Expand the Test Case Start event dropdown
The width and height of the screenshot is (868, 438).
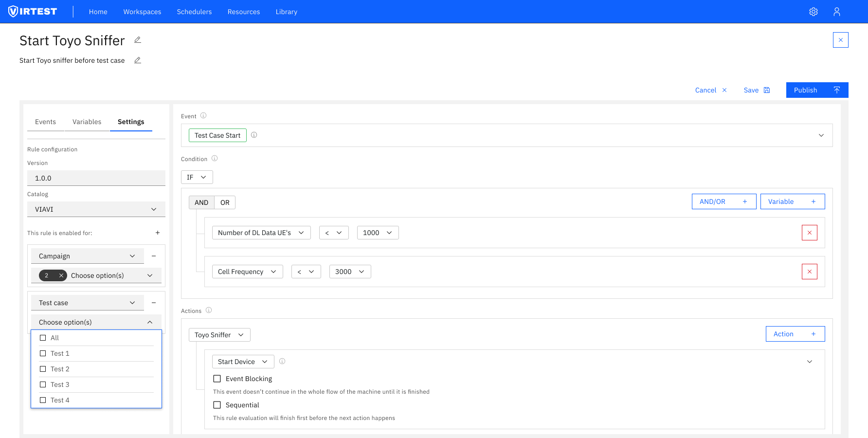[x=821, y=135]
